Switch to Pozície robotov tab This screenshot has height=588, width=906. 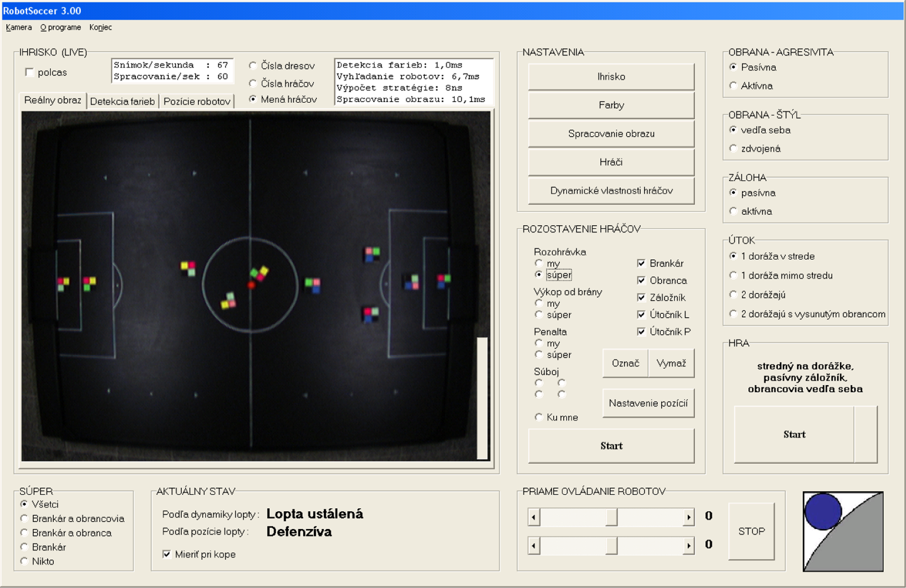[x=197, y=102]
